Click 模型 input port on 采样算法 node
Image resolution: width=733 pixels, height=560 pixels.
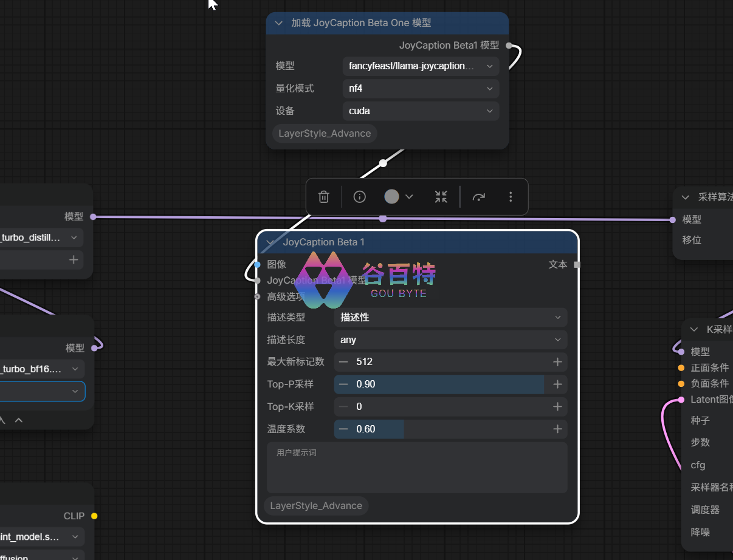click(673, 220)
